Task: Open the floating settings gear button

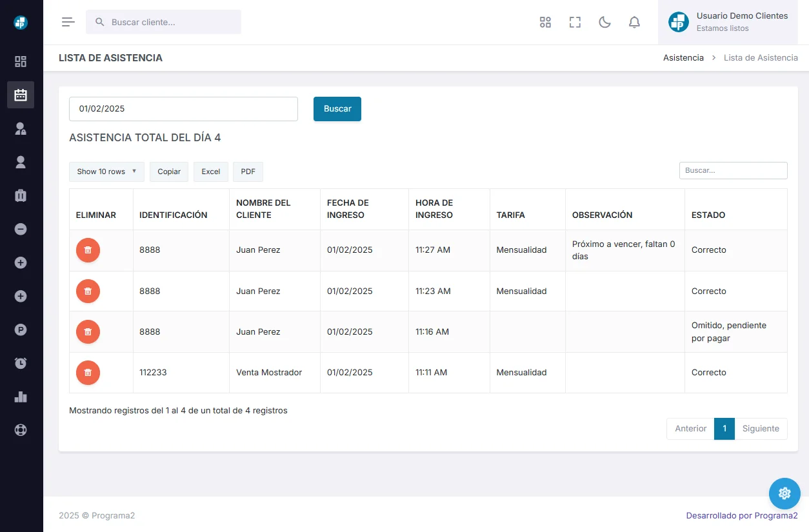Action: tap(784, 493)
